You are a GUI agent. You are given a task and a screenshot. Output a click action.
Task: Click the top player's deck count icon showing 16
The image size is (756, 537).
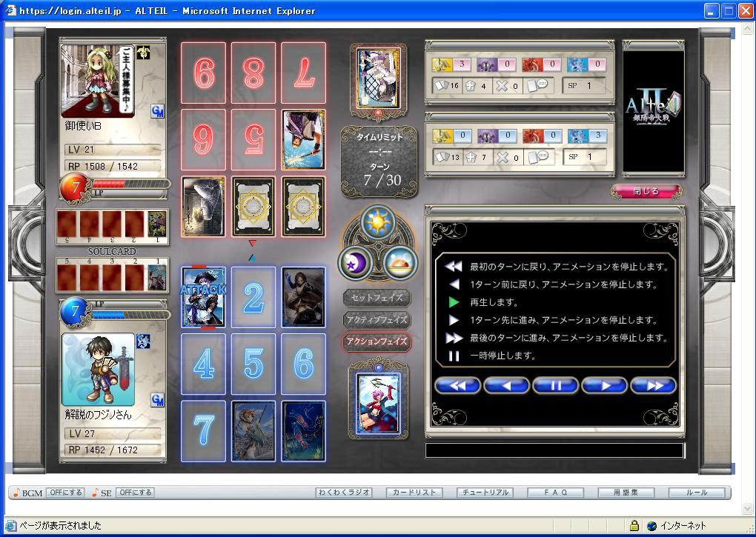[442, 86]
